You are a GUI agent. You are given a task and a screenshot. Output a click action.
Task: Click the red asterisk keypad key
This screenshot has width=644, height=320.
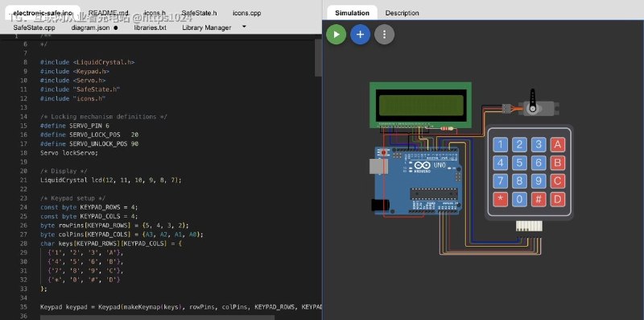(500, 199)
